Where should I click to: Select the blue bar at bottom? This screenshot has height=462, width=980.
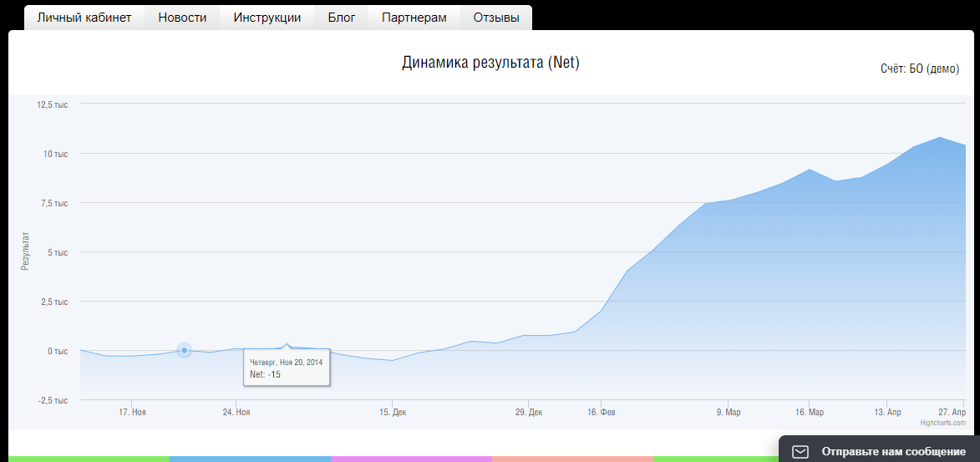(x=250, y=459)
